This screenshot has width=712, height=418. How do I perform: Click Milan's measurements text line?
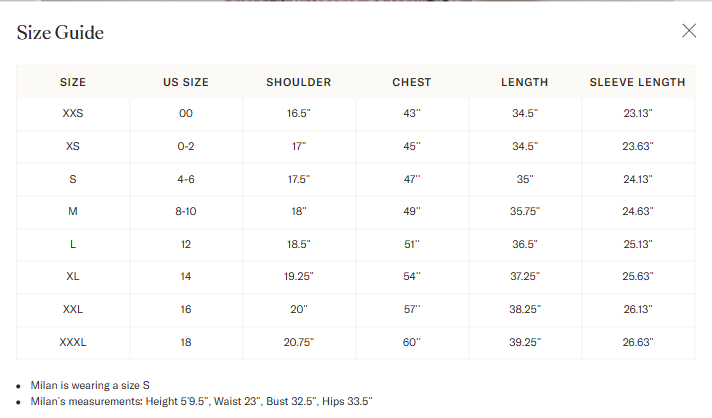point(201,401)
